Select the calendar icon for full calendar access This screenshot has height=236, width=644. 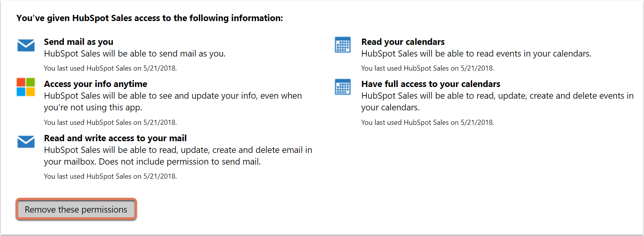click(x=342, y=87)
